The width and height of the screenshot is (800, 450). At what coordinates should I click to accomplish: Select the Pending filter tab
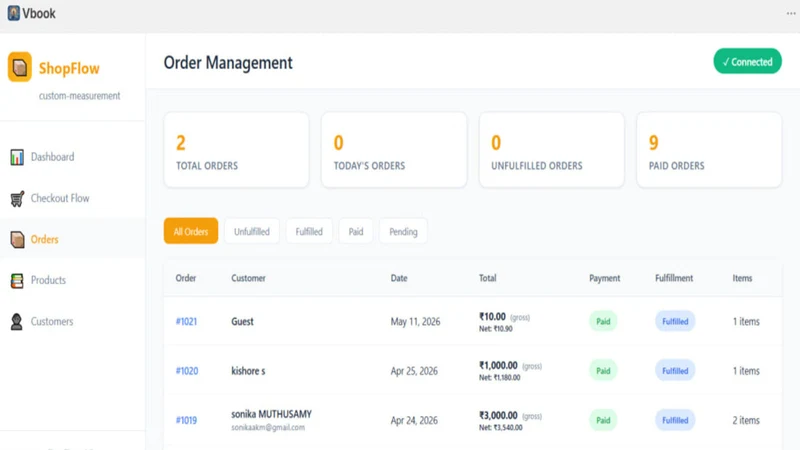(403, 231)
